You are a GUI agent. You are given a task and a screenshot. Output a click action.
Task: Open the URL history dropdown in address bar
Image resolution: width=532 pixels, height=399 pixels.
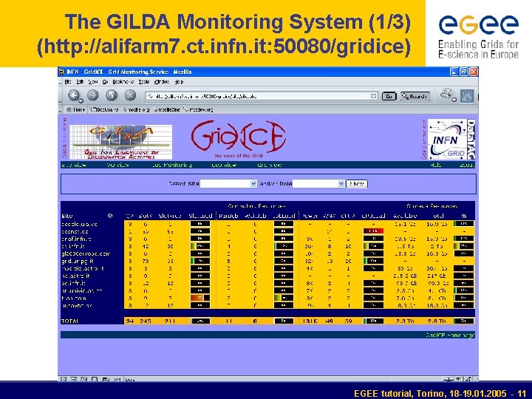(x=373, y=96)
